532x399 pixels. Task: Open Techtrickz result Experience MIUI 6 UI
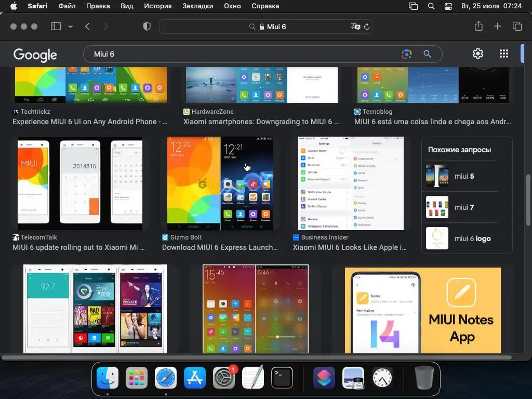click(90, 122)
